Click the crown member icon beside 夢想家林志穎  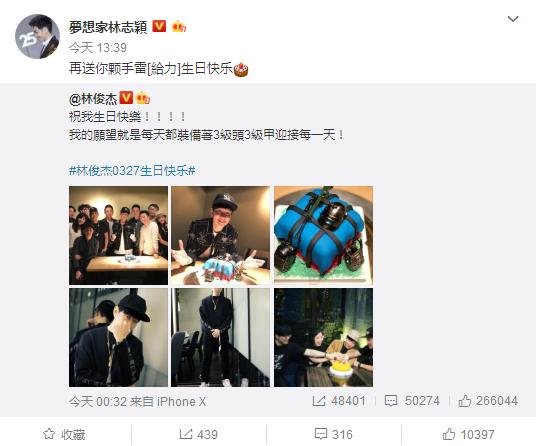point(179,26)
